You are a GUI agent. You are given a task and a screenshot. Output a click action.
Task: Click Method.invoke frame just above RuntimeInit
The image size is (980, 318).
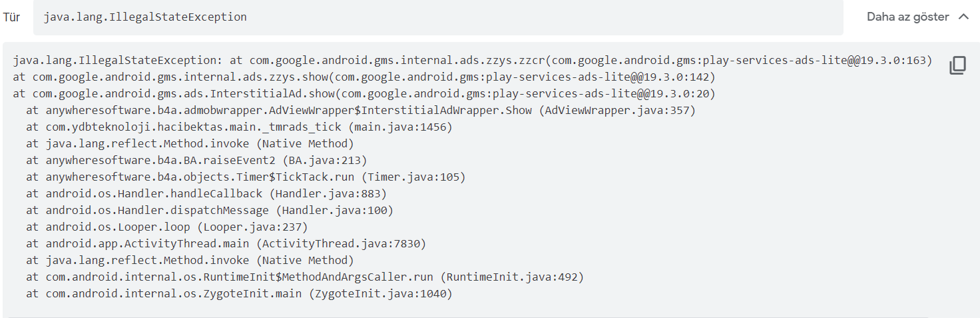190,260
